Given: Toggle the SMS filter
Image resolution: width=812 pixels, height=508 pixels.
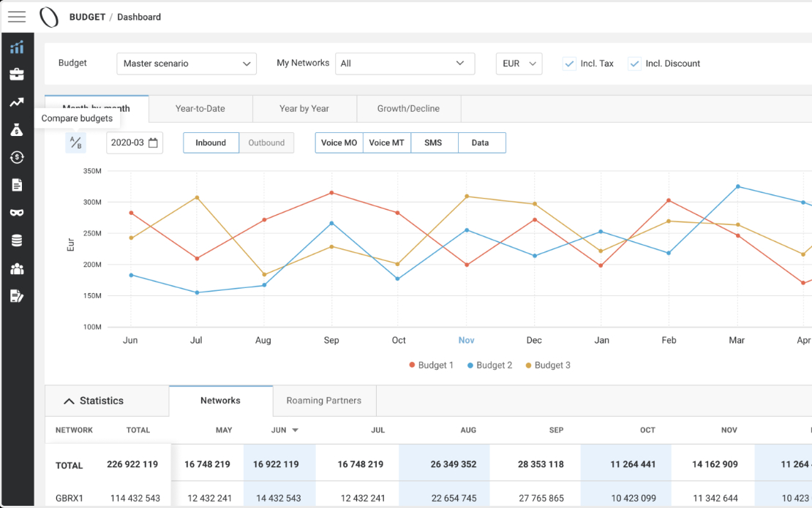Looking at the screenshot, I should [434, 143].
